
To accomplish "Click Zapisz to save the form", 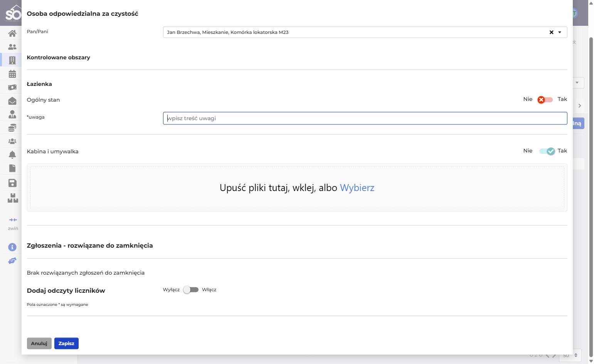I will (x=66, y=344).
